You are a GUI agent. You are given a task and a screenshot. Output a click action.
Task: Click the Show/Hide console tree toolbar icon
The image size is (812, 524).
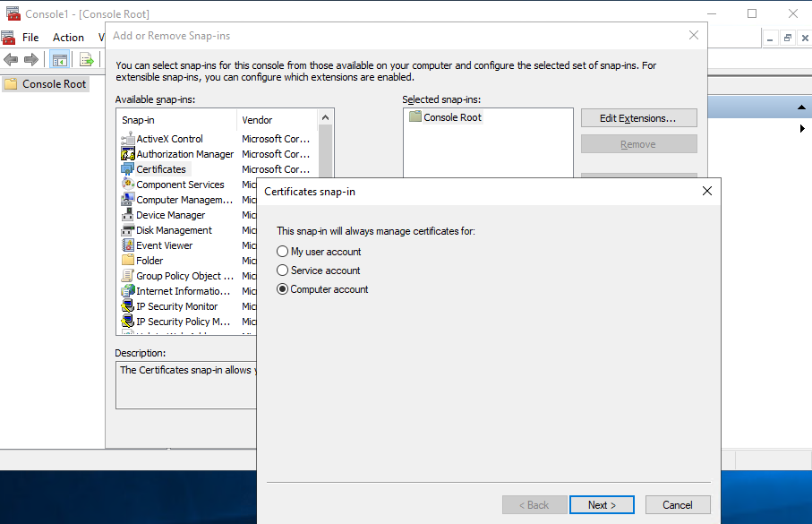(59, 58)
